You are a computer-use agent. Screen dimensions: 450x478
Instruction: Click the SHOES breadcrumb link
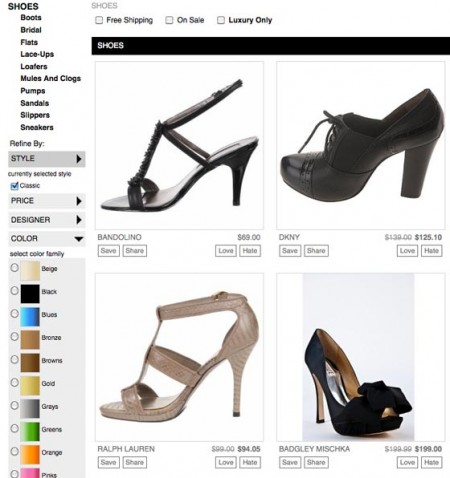point(104,6)
